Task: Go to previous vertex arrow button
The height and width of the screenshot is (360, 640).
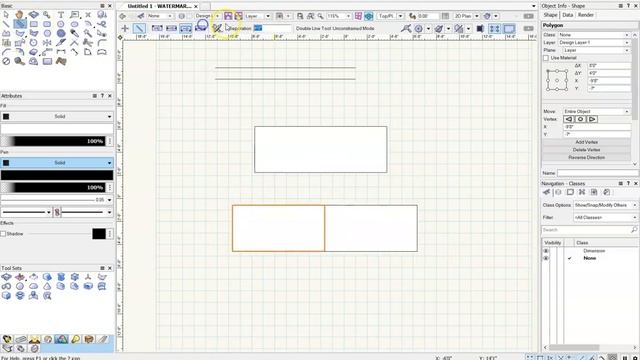Action: tap(569, 119)
